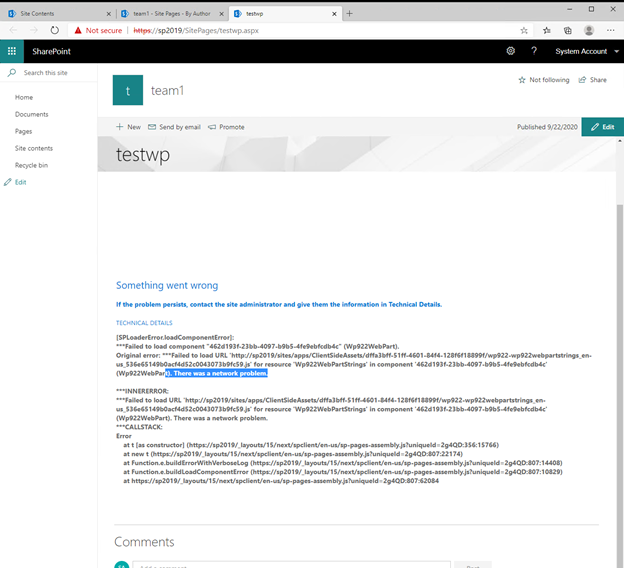Click the Published 9/22/2020 status text
624x568 pixels.
pos(547,127)
